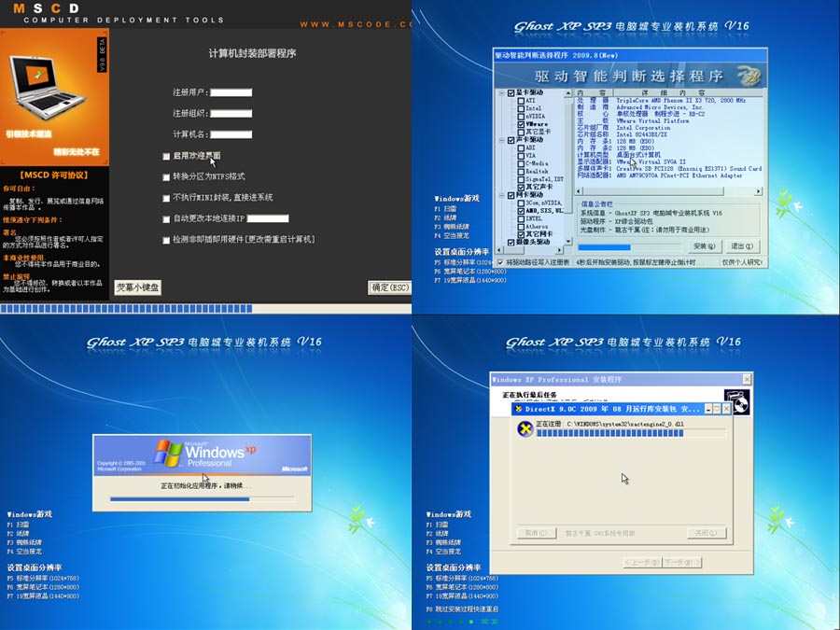Click the 计算机名 input field
The width and height of the screenshot is (840, 630).
tap(231, 134)
